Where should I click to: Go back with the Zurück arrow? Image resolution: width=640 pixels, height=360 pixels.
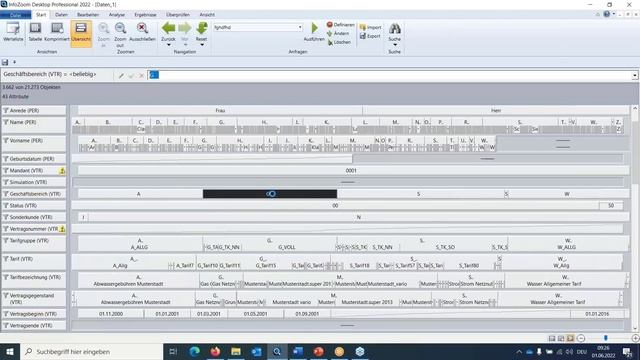(x=168, y=29)
